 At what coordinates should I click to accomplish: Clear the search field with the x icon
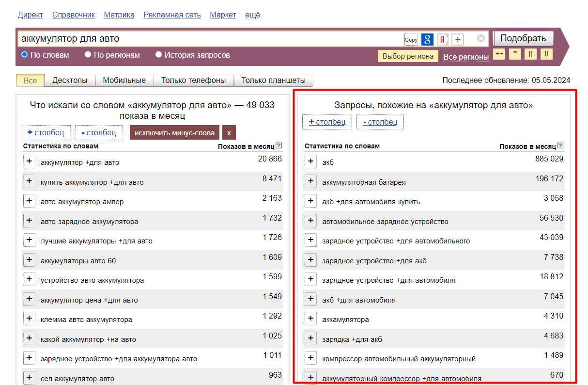[480, 38]
